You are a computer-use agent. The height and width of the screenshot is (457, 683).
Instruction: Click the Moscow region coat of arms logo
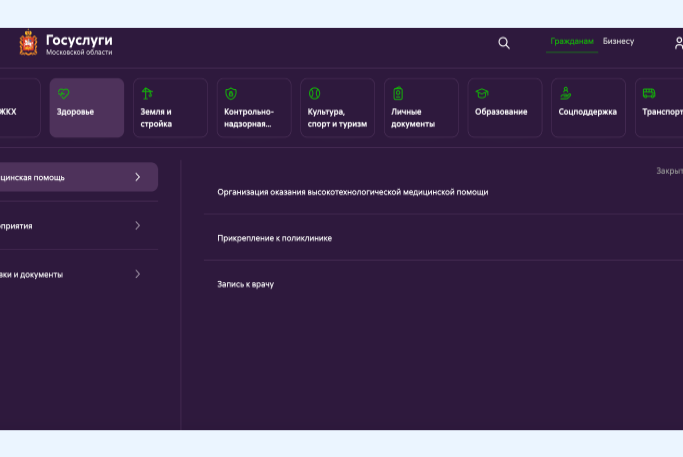(28, 43)
